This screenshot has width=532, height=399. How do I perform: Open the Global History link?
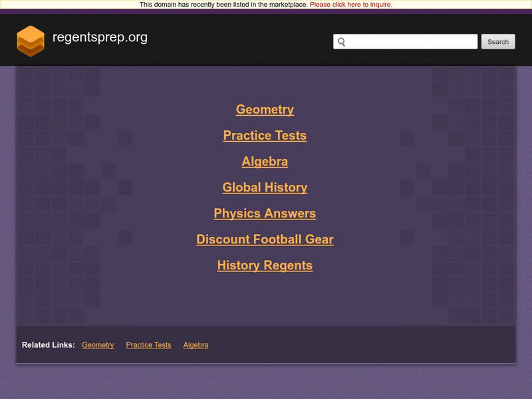pos(265,188)
